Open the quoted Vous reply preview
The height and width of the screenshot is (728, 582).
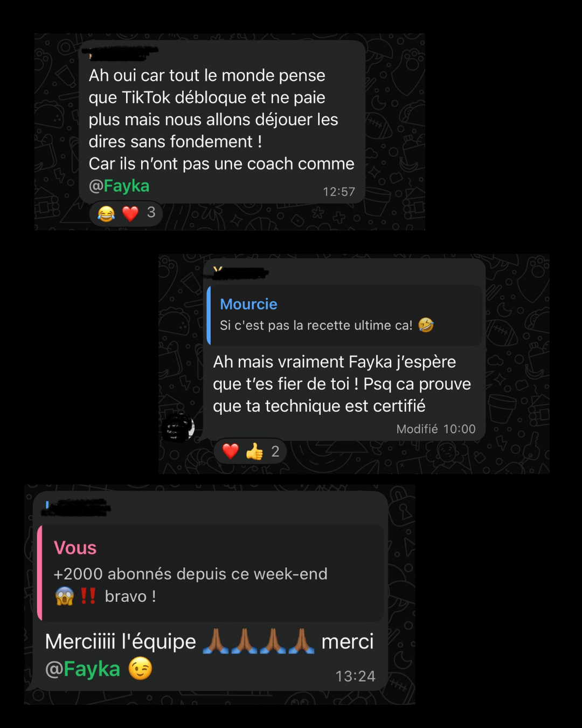click(211, 573)
